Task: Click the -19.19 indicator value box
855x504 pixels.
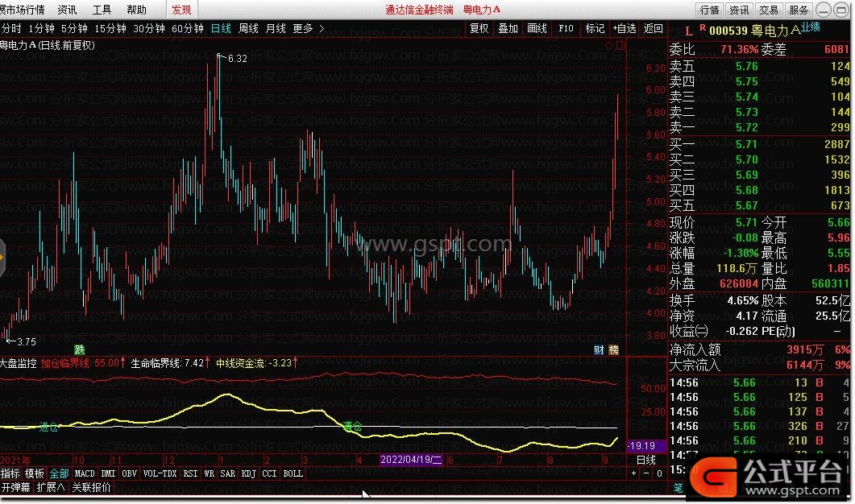Action: (x=647, y=445)
